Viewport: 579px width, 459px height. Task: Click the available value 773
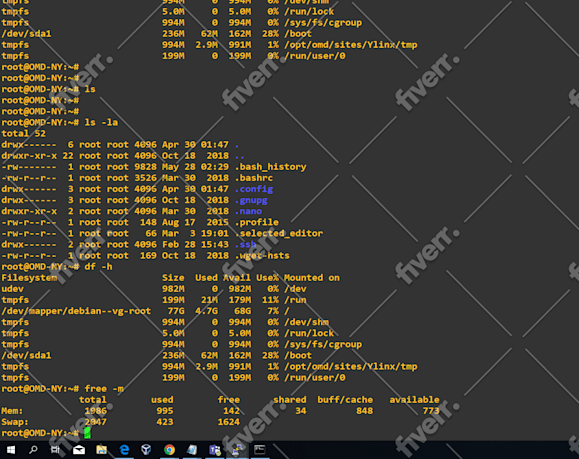point(431,411)
